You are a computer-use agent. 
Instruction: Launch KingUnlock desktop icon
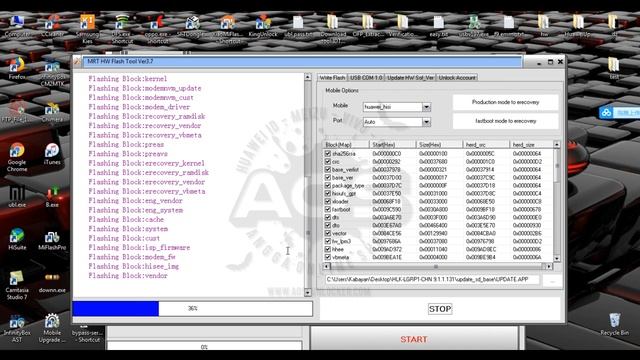[262, 25]
